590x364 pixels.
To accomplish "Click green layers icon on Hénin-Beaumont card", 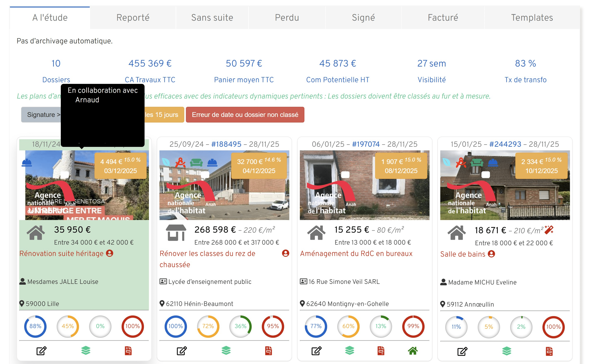I will coord(226,350).
